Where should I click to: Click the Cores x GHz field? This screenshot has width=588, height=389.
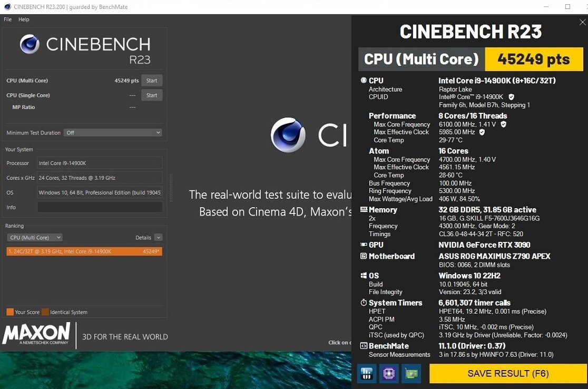(x=100, y=178)
